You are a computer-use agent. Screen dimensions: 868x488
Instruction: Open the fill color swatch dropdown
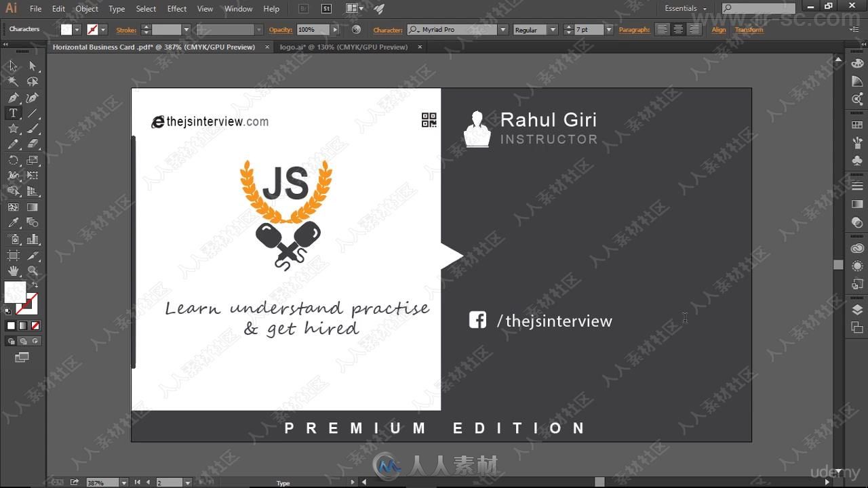tap(77, 30)
